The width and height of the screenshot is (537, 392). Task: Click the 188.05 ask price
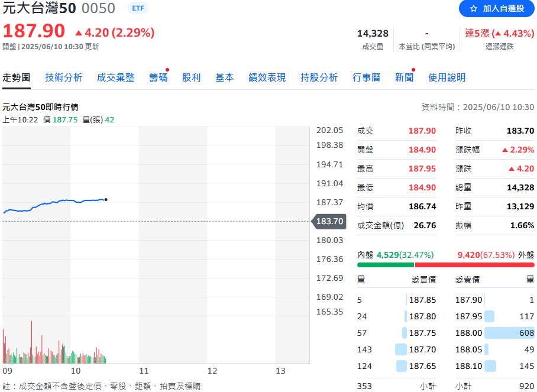pyautogui.click(x=468, y=349)
